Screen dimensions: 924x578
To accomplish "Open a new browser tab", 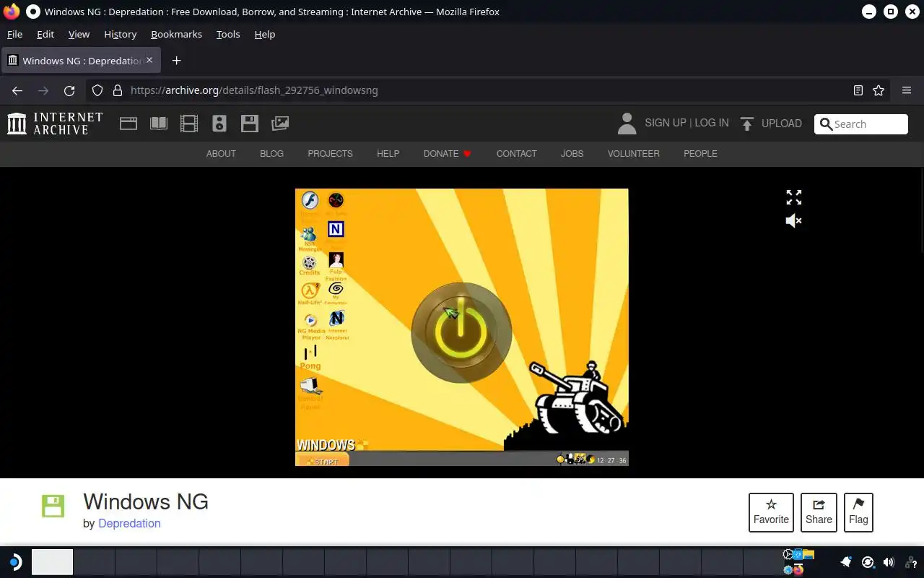I will coord(176,61).
